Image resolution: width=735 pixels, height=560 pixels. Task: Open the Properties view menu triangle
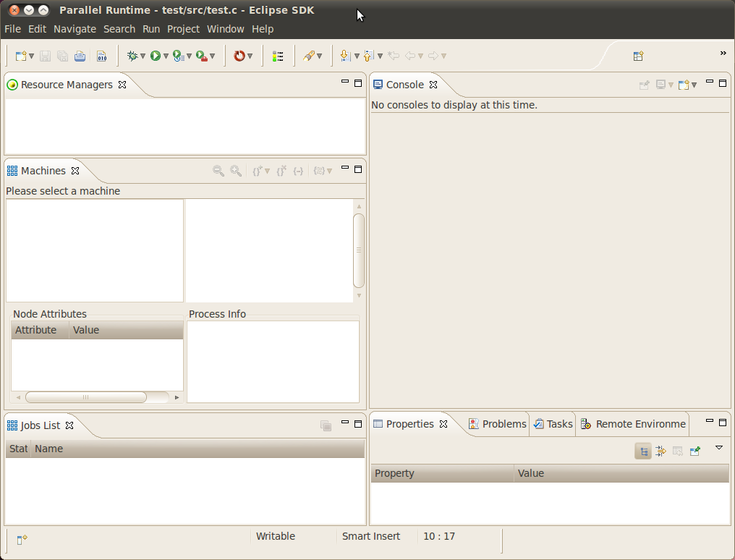[x=719, y=448]
